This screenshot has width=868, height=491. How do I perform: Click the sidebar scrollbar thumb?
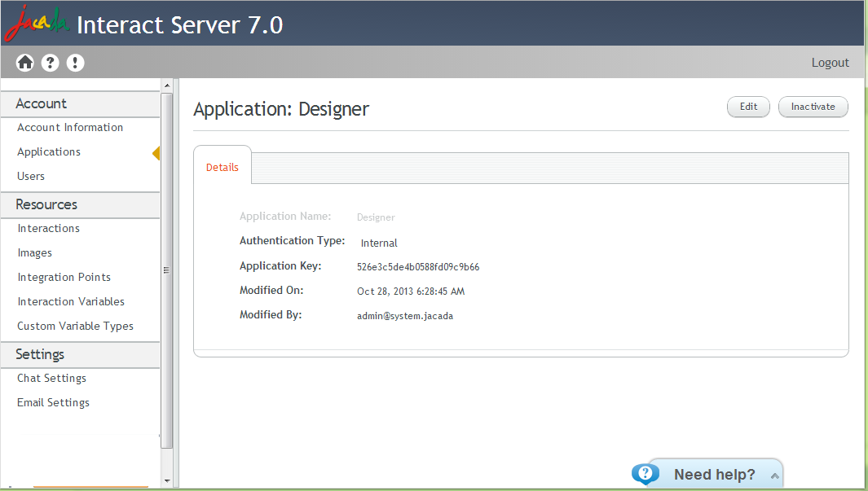166,270
